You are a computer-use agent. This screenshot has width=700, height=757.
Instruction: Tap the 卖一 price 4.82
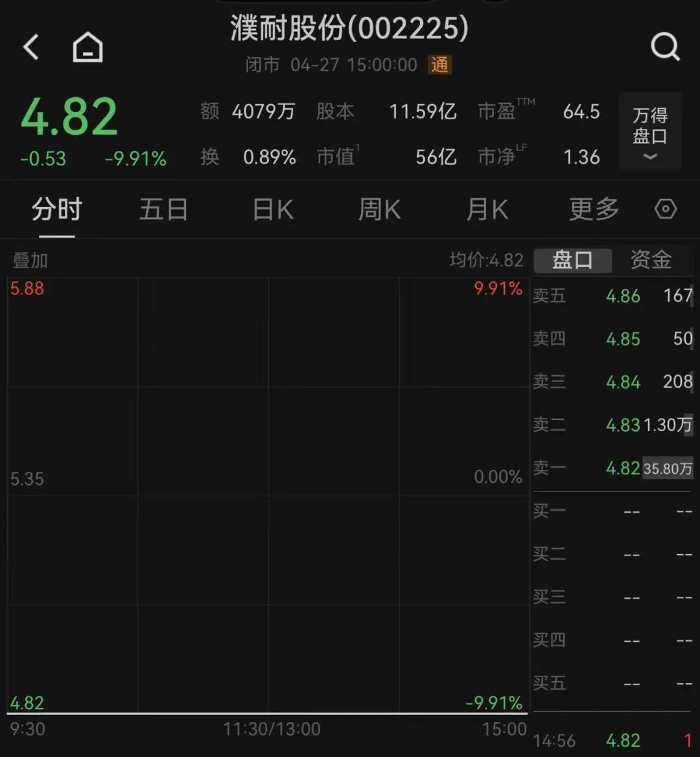pos(622,468)
